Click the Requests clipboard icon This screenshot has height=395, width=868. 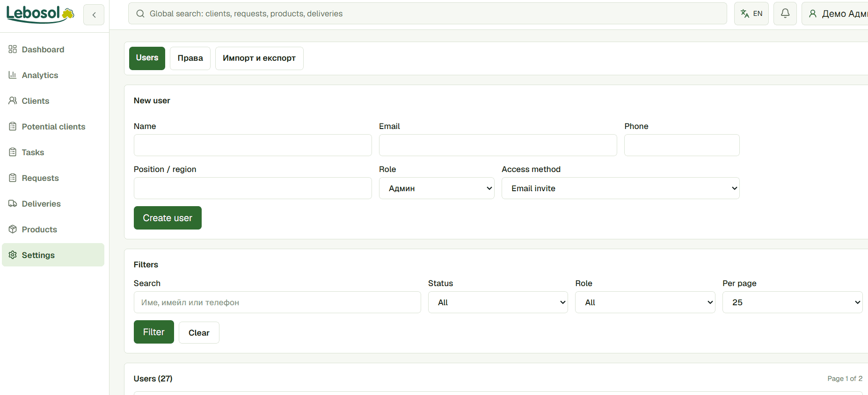[x=13, y=178]
